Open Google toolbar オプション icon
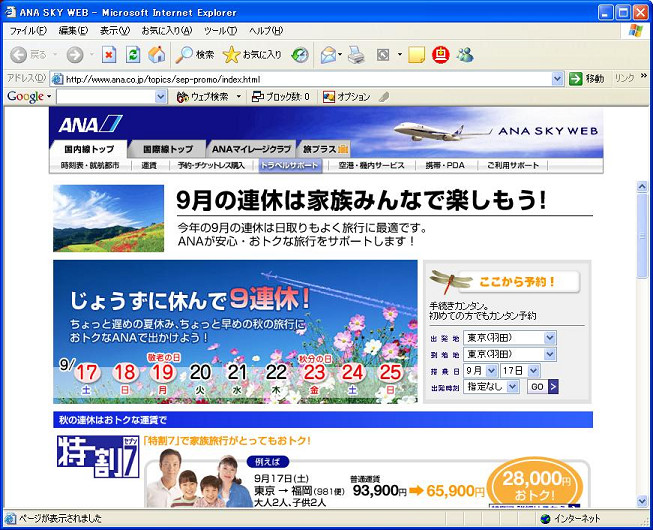The image size is (653, 530). (329, 97)
